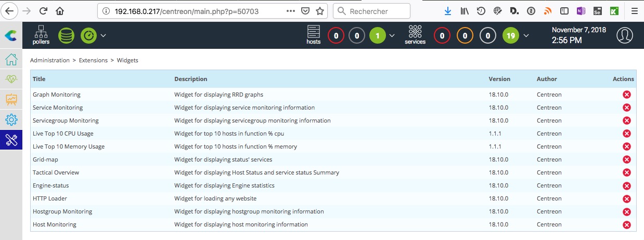Screen dimensions: 644x240
Task: Open the Administration tools sidebar icon
Action: (x=11, y=139)
